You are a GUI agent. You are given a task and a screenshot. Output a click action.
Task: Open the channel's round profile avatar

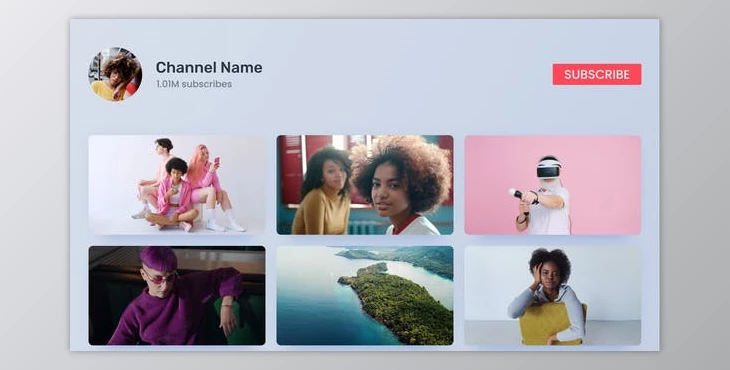point(115,74)
